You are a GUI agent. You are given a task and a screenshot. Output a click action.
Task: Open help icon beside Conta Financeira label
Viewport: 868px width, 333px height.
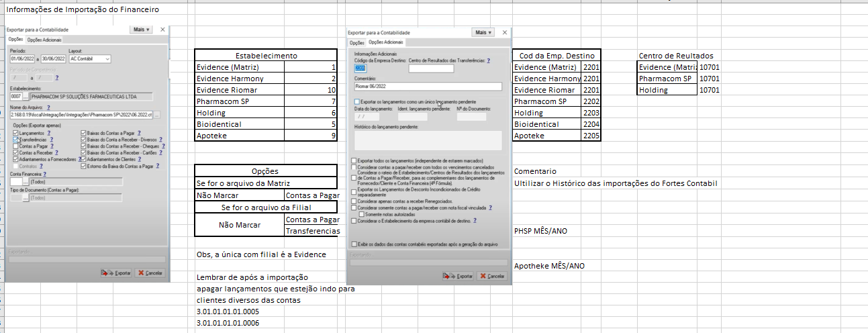click(44, 175)
